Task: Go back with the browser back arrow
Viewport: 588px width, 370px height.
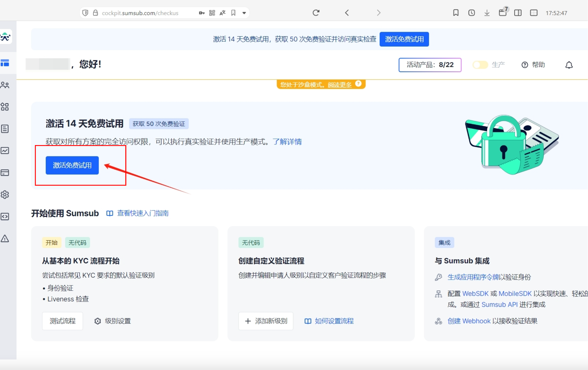Action: (x=347, y=13)
